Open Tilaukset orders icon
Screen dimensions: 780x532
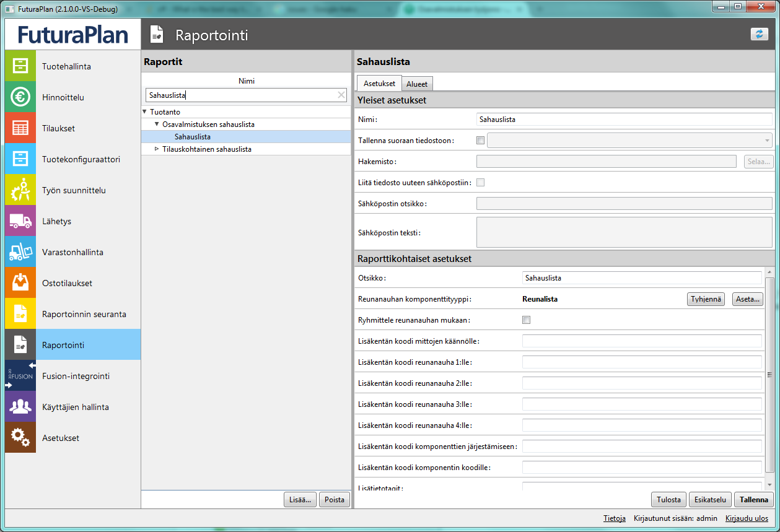point(20,128)
